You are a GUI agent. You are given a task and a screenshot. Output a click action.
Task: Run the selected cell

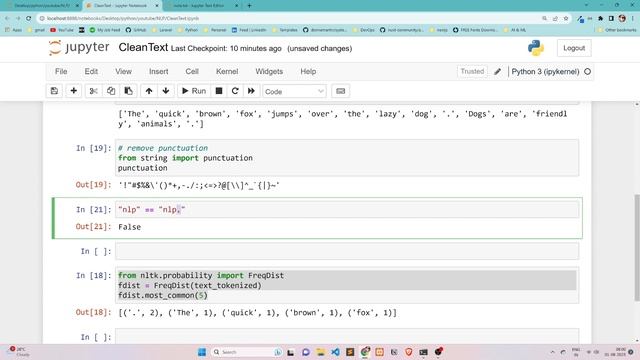tap(194, 91)
